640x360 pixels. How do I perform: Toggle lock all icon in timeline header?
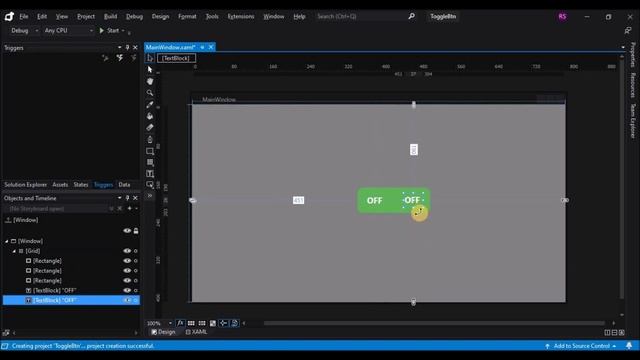[136, 231]
